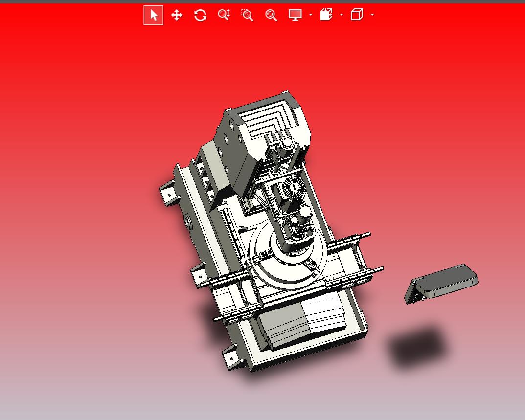Select the Pan move tool
This screenshot has width=525, height=420.
coord(177,15)
